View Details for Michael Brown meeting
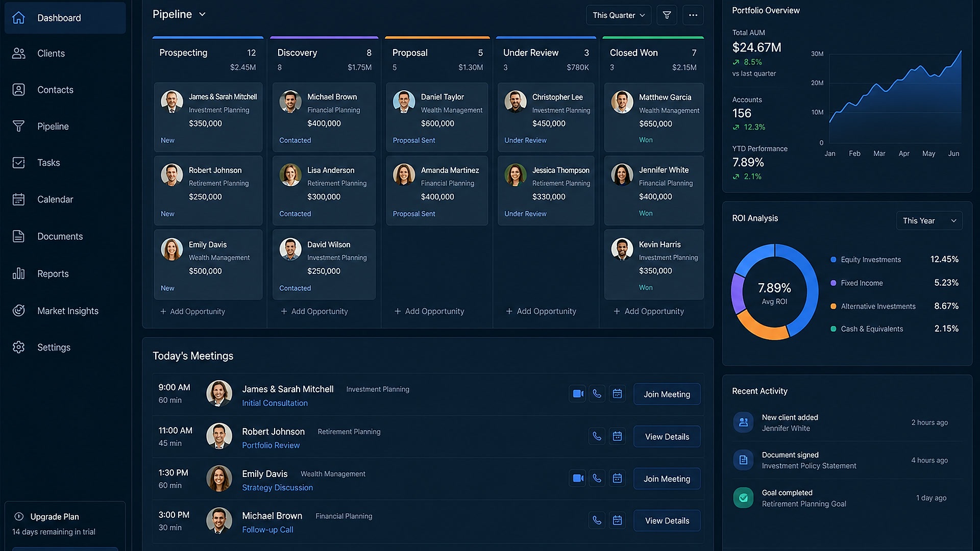The width and height of the screenshot is (980, 551). (x=667, y=520)
